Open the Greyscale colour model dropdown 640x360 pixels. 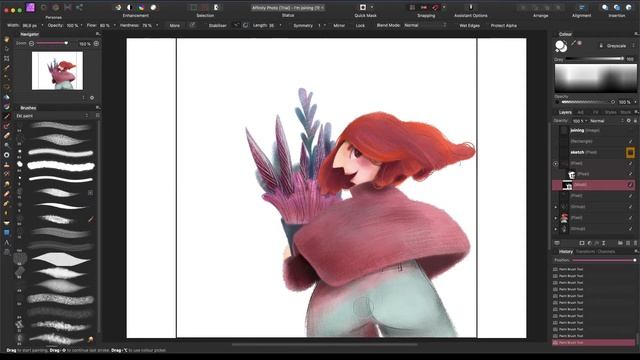pos(617,46)
